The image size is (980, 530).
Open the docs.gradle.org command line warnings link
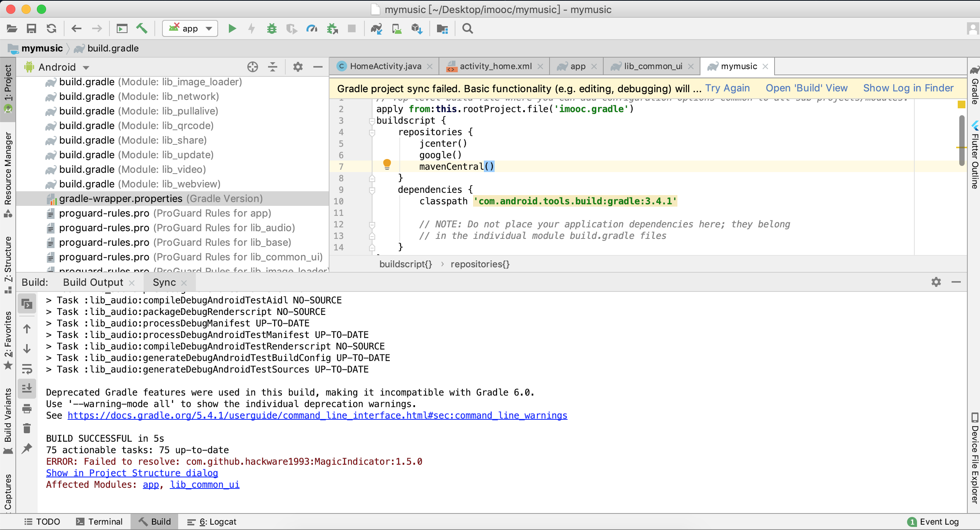[317, 416]
